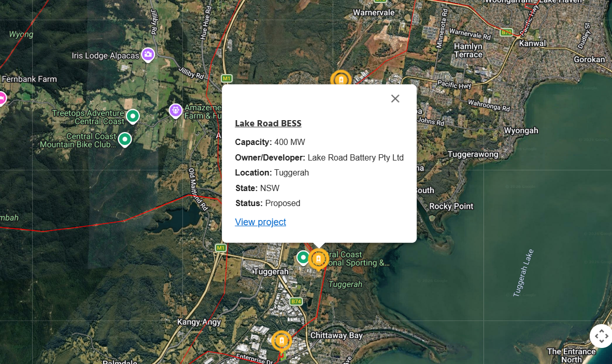The image size is (612, 364).
Task: Click the pink pin near Fernbank Farm
Action: click(x=2, y=98)
